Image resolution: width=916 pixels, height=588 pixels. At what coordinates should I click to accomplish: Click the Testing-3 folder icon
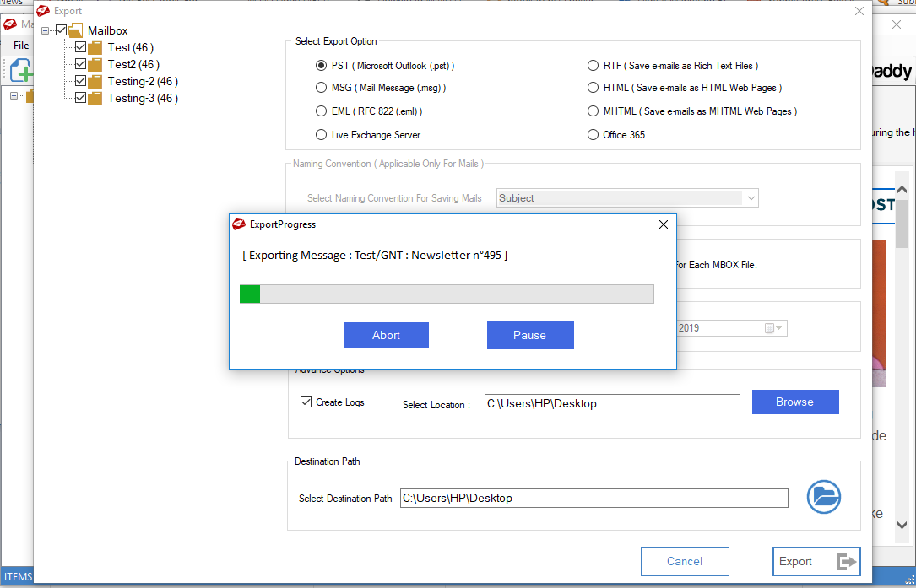[95, 98]
